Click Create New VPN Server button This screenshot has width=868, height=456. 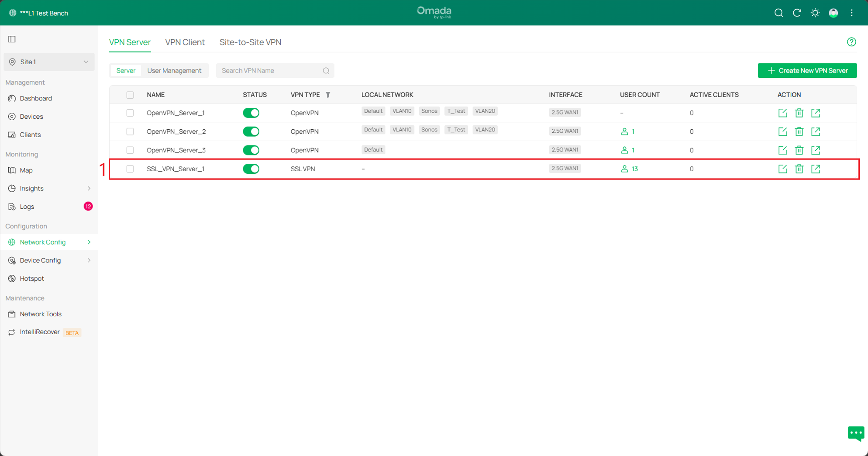pos(807,71)
